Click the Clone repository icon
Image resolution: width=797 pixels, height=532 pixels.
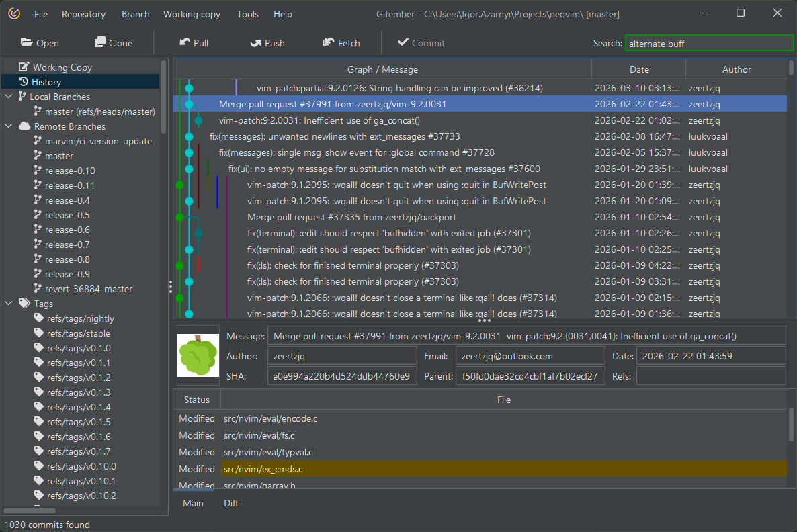tap(100, 42)
